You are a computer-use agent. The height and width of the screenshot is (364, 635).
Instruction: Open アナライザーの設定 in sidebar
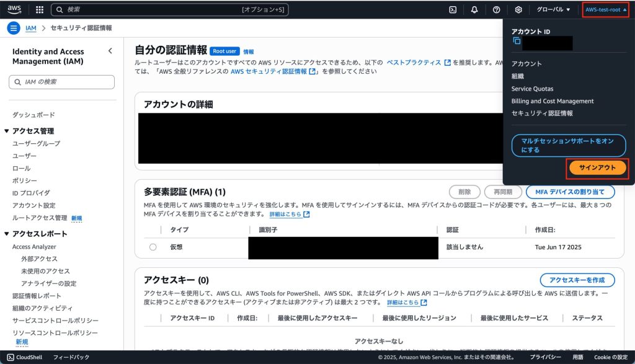[48, 283]
